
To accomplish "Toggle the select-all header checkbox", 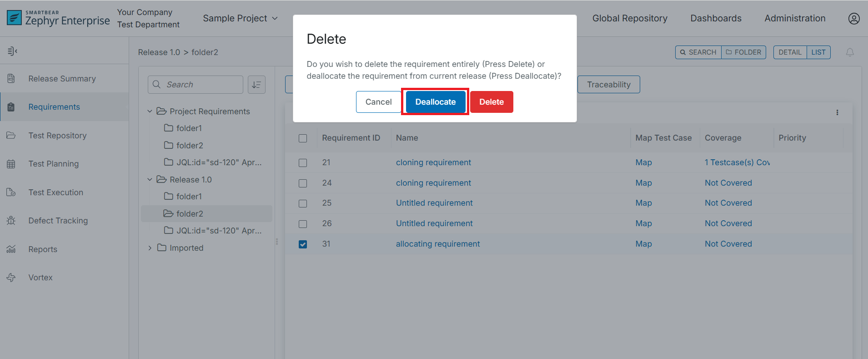I will [x=303, y=138].
